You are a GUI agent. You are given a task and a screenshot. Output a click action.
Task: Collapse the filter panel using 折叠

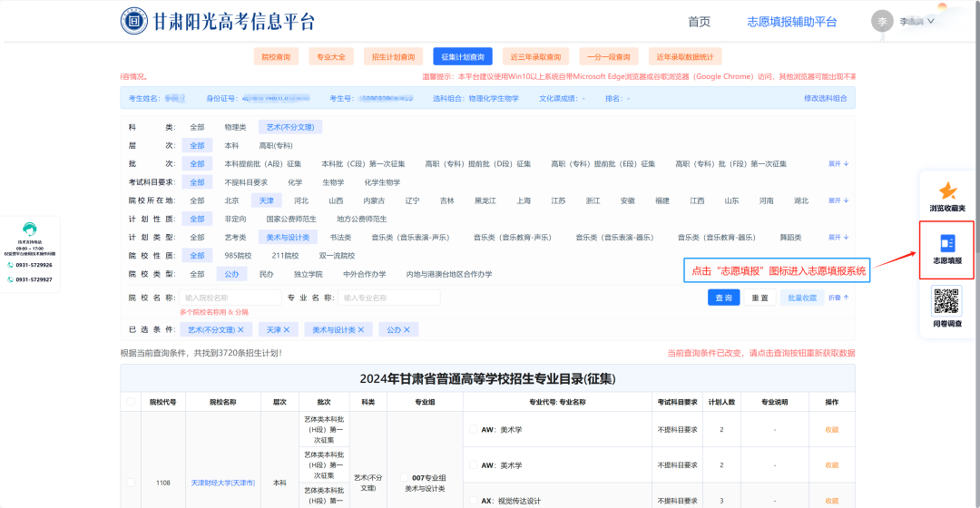838,298
